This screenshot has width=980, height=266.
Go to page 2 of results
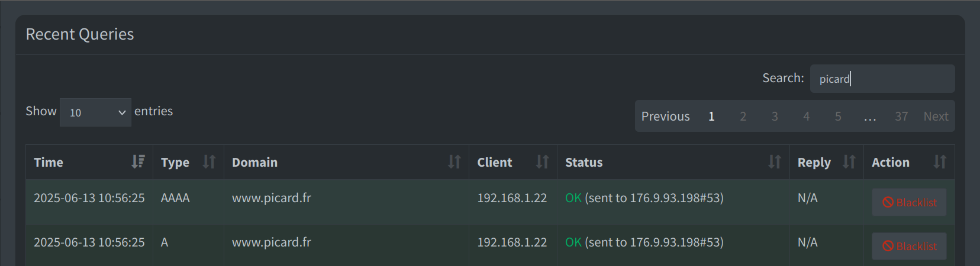tap(743, 116)
